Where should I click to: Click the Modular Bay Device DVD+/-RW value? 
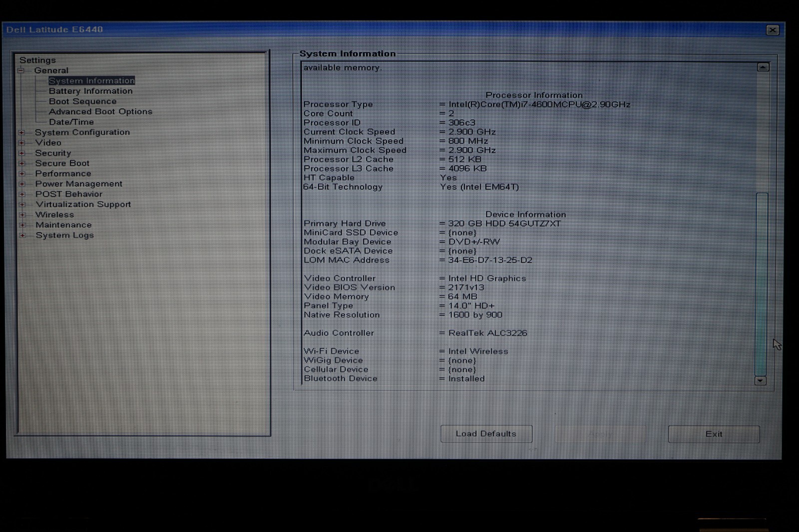pos(474,242)
